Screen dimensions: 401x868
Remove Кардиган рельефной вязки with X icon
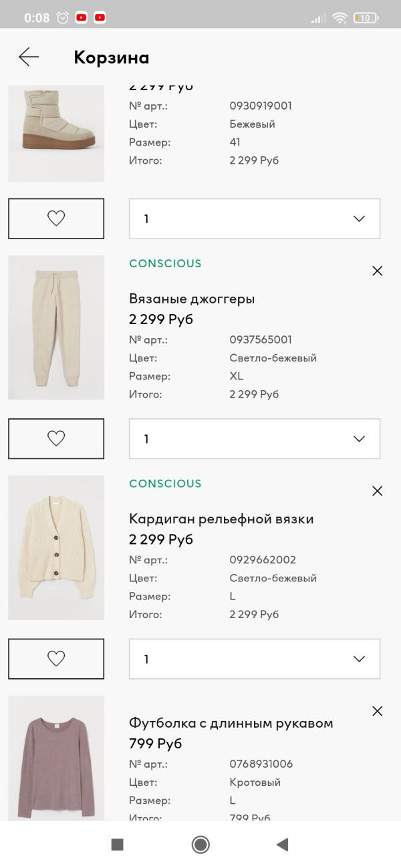(x=377, y=491)
